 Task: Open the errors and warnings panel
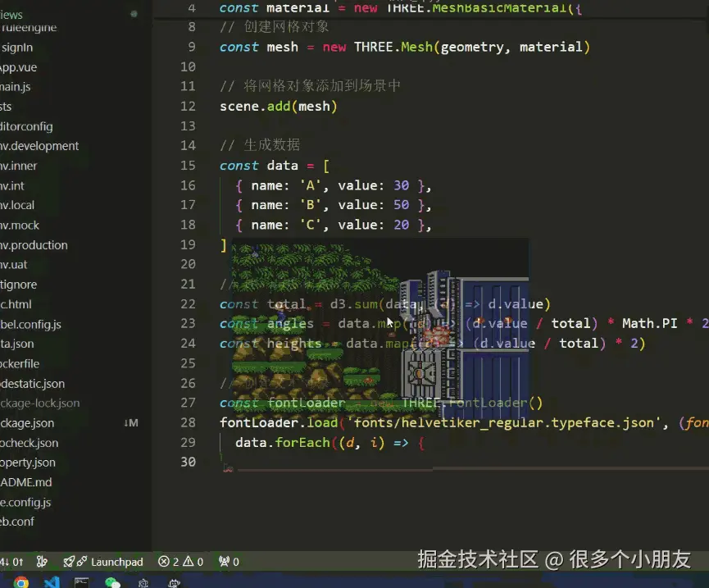coord(179,562)
